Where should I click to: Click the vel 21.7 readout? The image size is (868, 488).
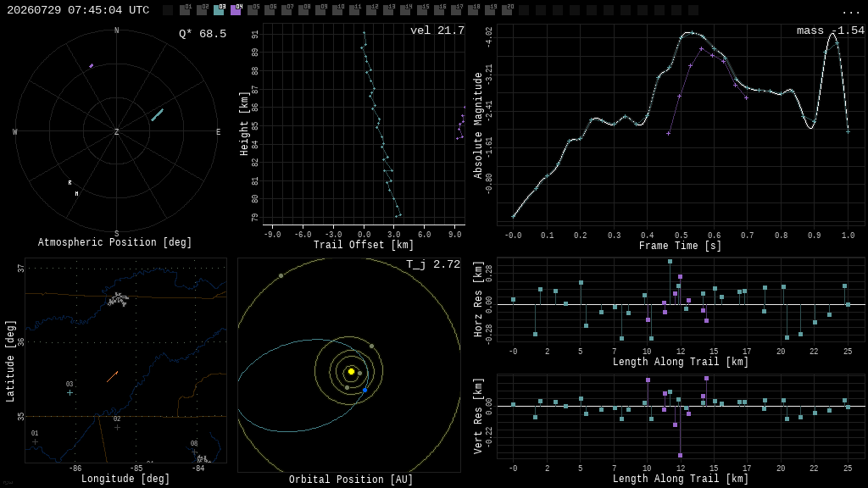point(437,30)
